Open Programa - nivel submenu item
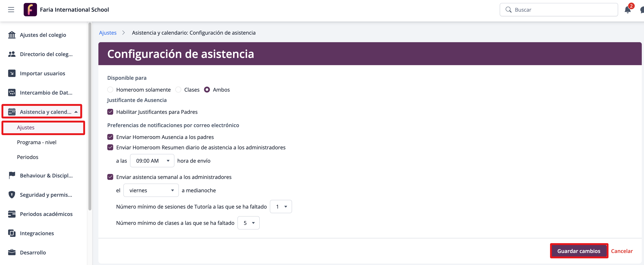 [36, 142]
